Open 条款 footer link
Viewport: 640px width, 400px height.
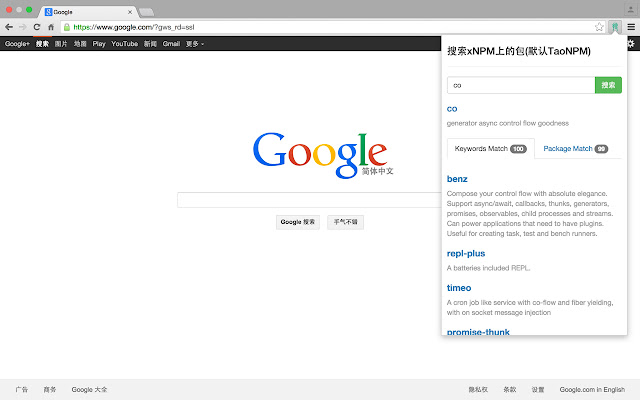tap(510, 389)
